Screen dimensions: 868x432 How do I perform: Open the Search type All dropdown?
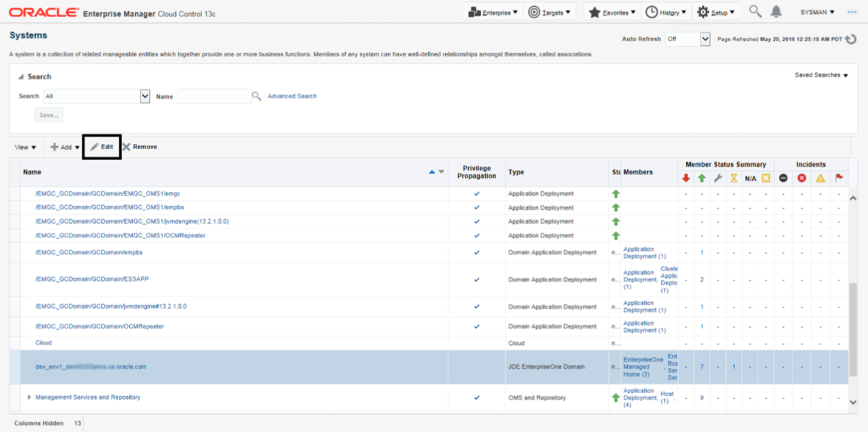(145, 96)
